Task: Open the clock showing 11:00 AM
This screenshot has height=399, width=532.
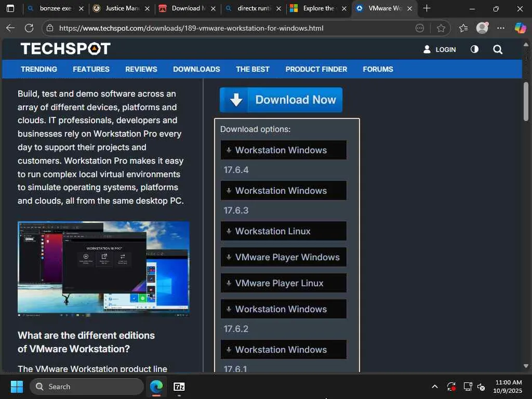Action: (508, 387)
